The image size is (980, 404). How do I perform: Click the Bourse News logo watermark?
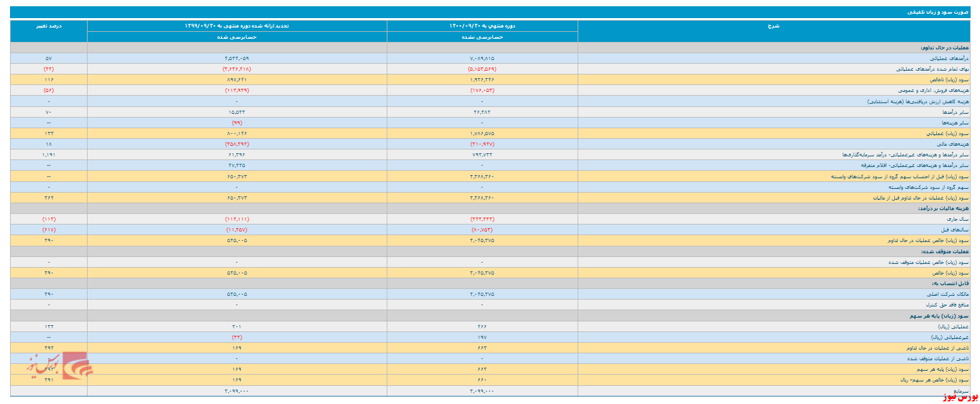(59, 365)
